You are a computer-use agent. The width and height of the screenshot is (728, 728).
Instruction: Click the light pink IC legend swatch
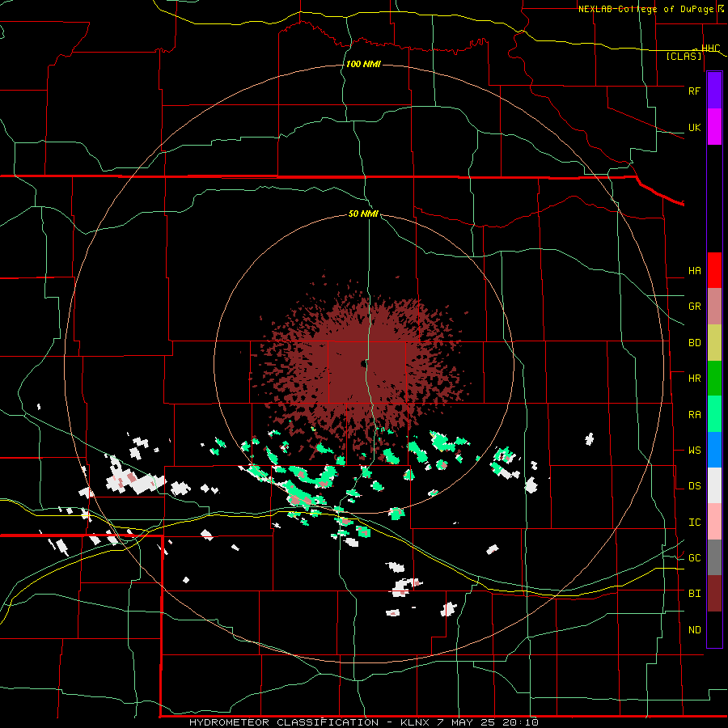point(714,522)
